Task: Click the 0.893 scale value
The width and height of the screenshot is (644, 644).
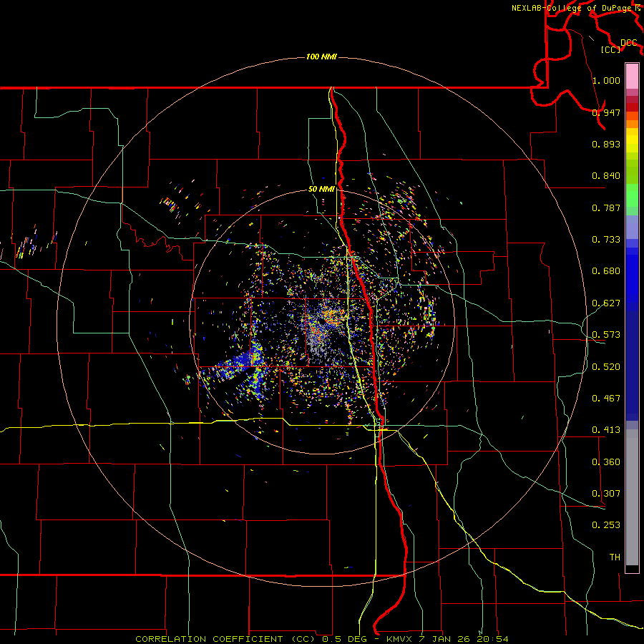Action: 606,144
